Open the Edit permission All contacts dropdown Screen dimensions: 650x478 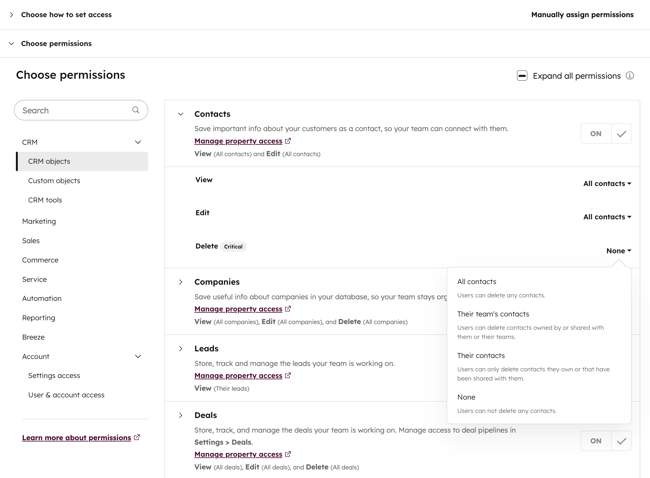pos(607,217)
